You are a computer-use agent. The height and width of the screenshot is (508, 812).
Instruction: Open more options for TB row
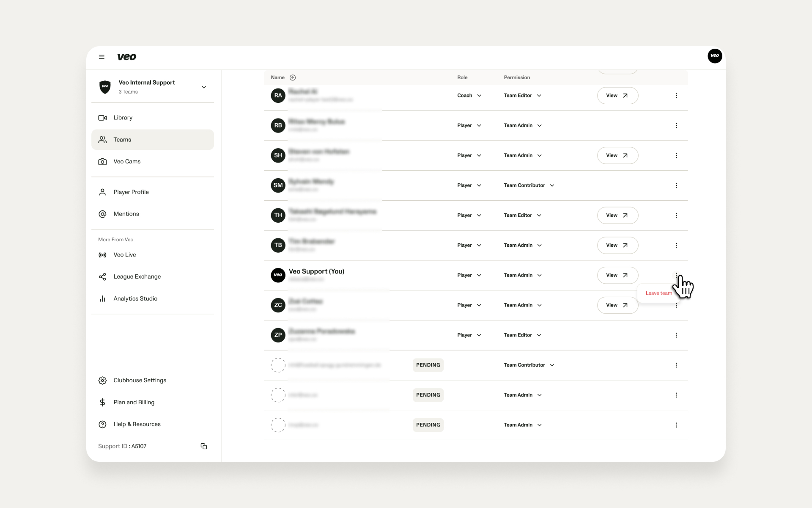(676, 246)
